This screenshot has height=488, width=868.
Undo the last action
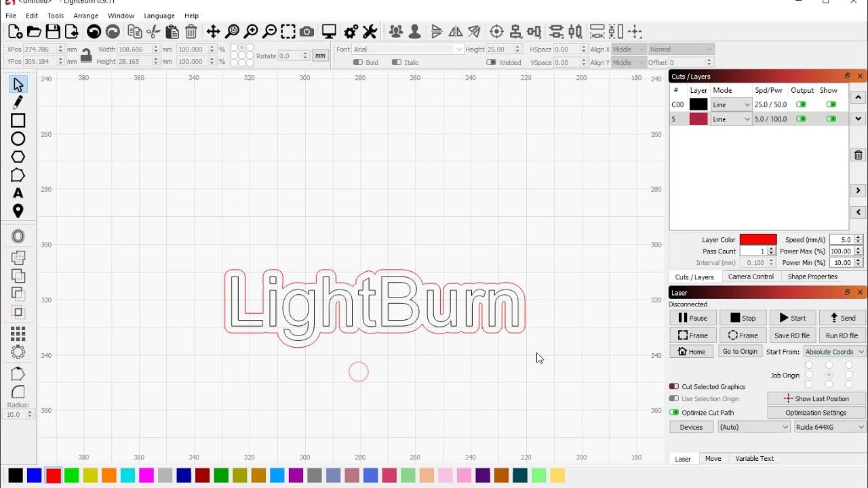94,31
